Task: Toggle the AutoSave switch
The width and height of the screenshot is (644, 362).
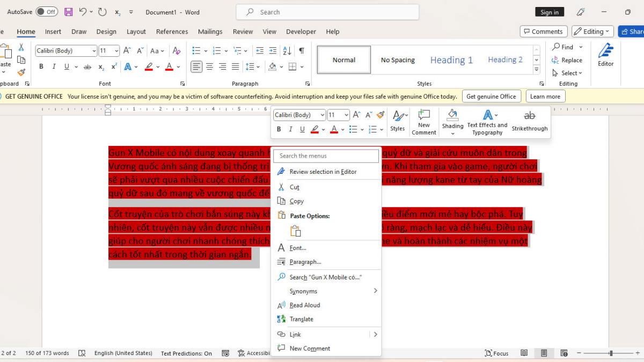Action: pyautogui.click(x=47, y=12)
